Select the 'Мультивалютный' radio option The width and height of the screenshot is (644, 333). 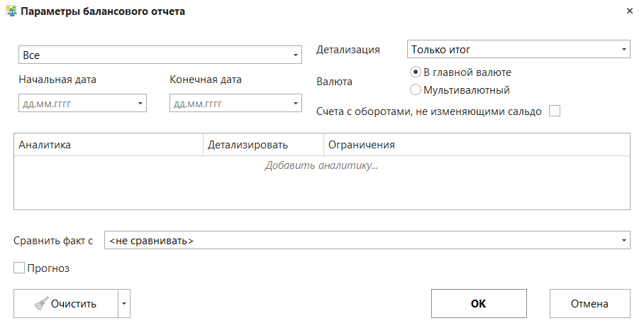[x=416, y=90]
